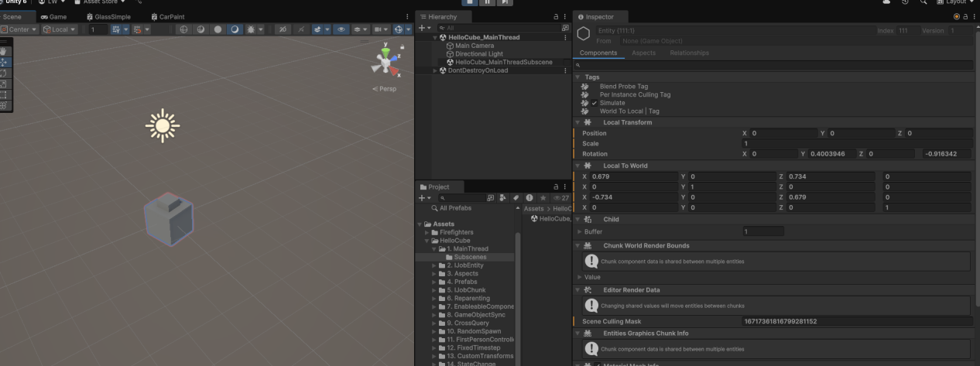Viewport: 980px width, 366px height.
Task: Collapse the Local Transform component
Action: pos(577,122)
